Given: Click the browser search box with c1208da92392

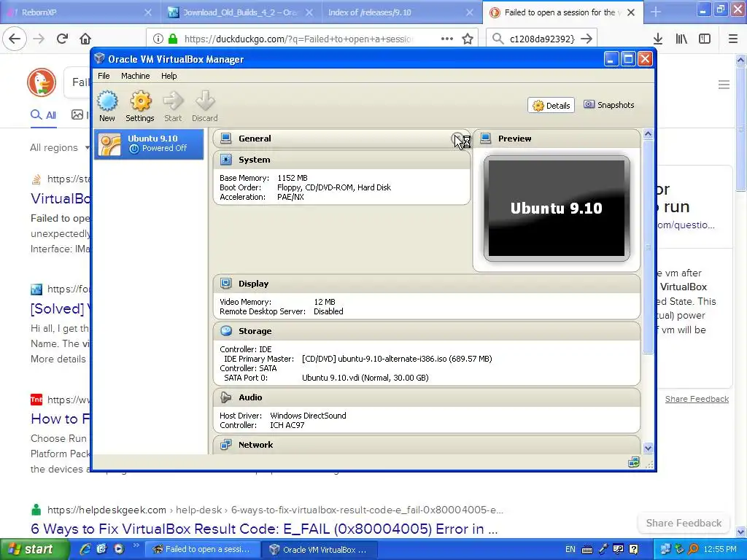Looking at the screenshot, I should (x=542, y=39).
